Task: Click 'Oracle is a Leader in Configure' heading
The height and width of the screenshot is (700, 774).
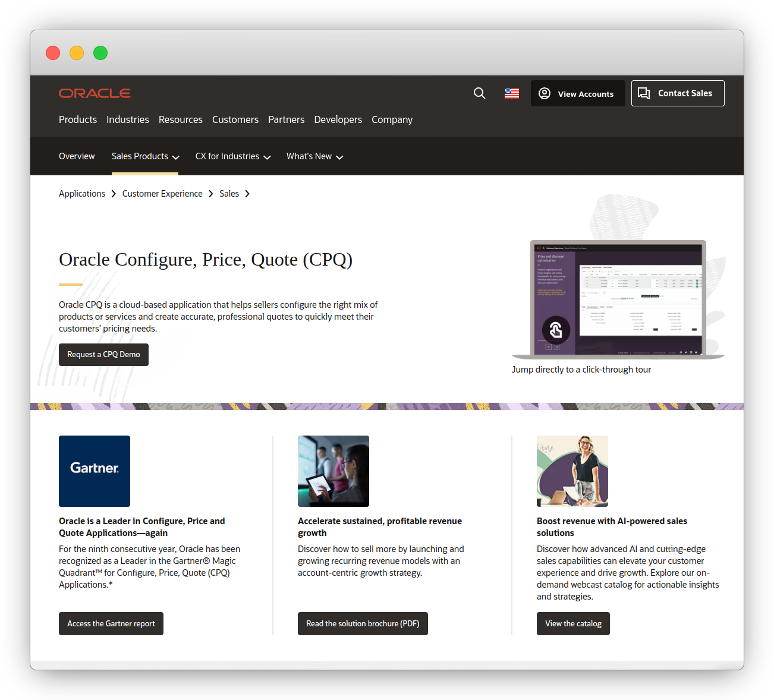Action: pyautogui.click(x=142, y=527)
